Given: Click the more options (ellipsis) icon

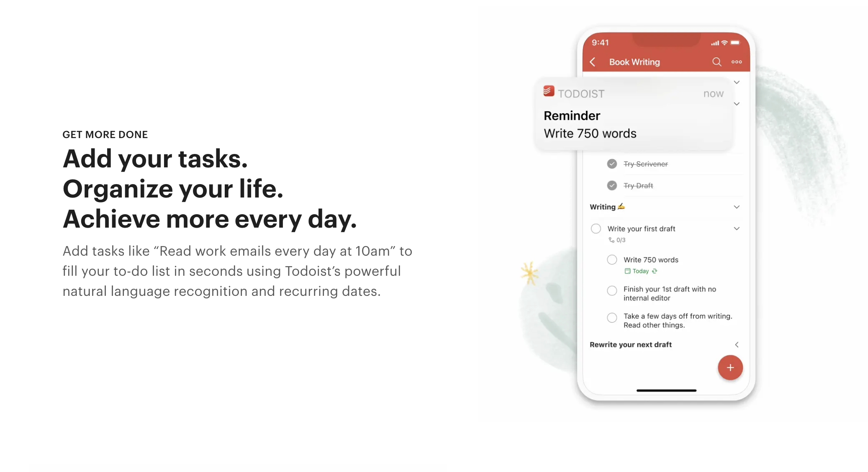Looking at the screenshot, I should click(x=736, y=62).
